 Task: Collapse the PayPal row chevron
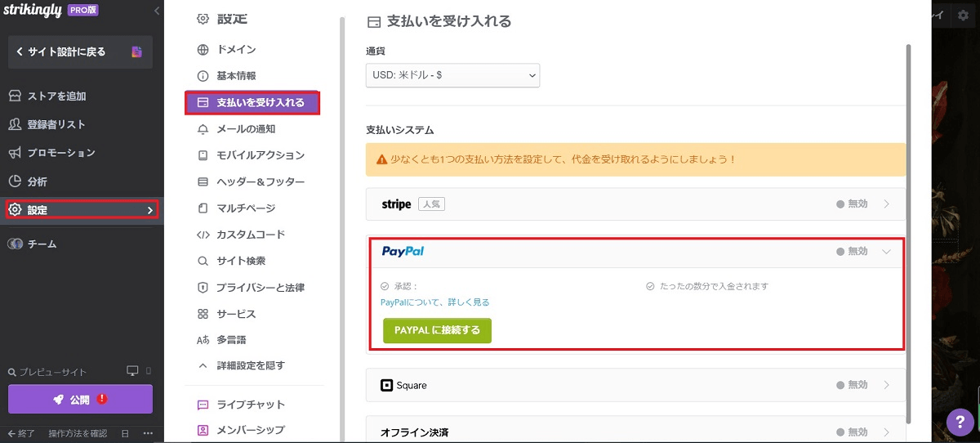coord(887,252)
